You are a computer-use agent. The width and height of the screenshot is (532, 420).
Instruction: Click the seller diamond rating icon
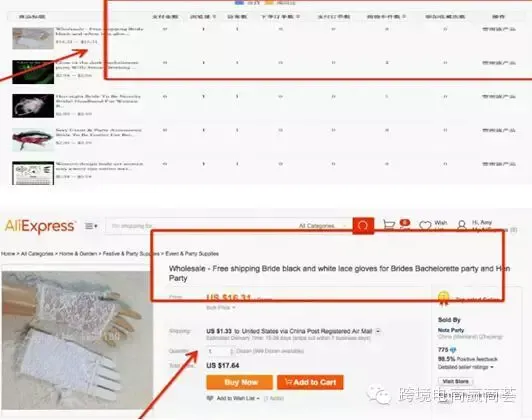tap(453, 350)
